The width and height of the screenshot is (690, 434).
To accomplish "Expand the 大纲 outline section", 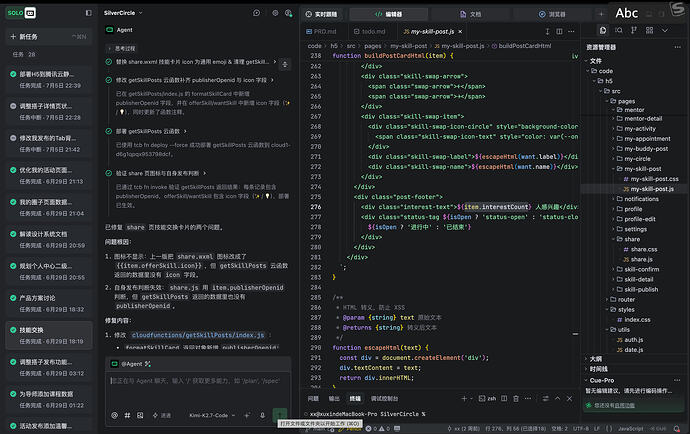I will [x=594, y=359].
